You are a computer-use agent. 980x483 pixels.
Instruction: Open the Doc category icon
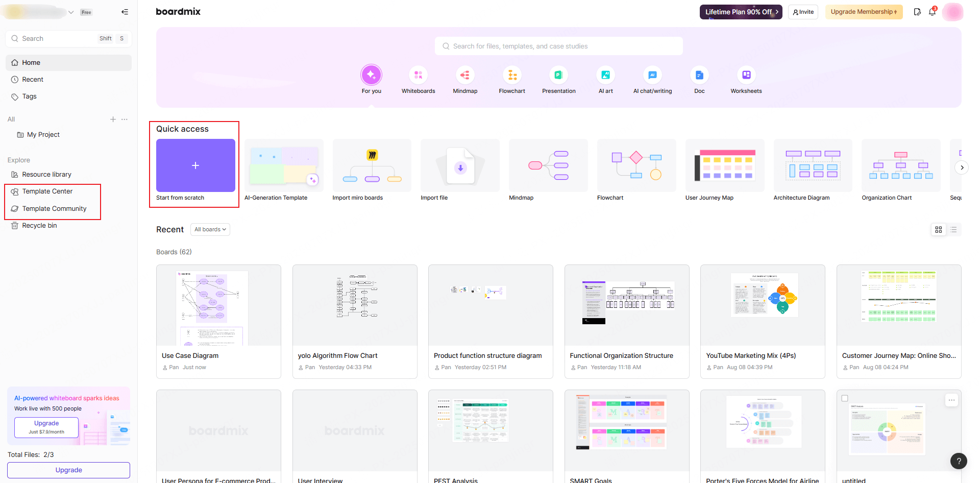click(699, 75)
